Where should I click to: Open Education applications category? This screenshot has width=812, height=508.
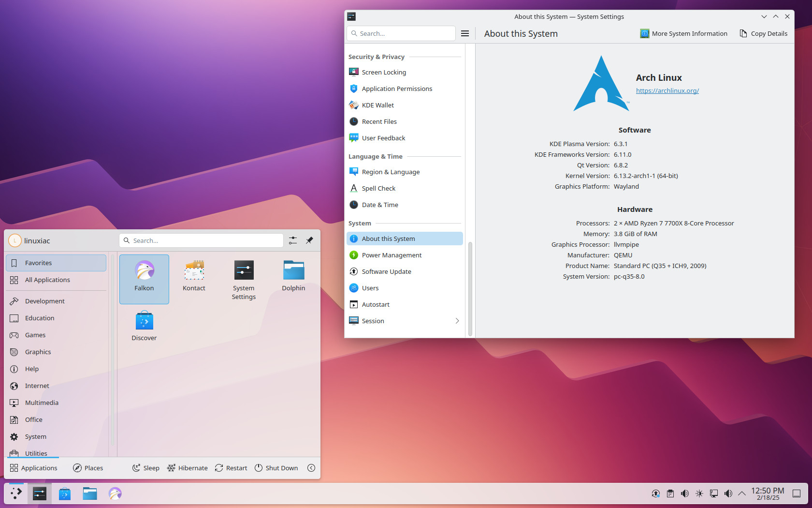(x=56, y=318)
